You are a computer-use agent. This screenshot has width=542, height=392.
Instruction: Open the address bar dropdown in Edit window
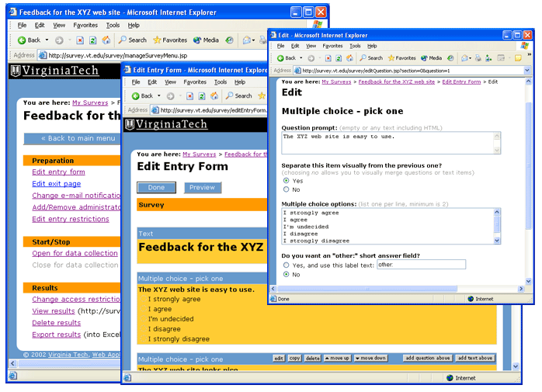coord(527,70)
